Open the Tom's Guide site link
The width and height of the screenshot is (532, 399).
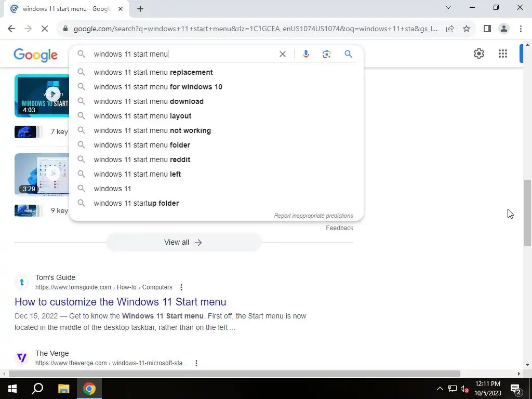click(x=104, y=287)
